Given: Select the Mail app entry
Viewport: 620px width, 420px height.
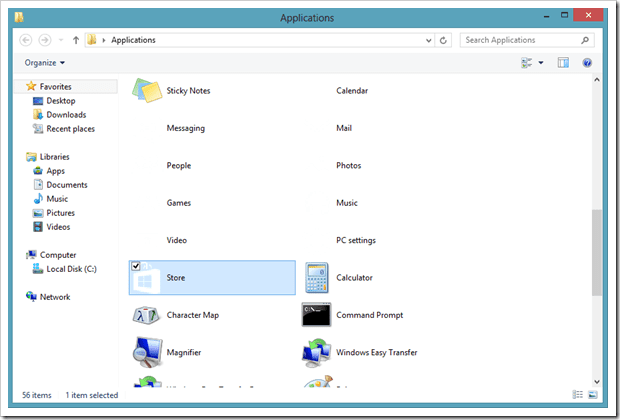Looking at the screenshot, I should point(344,128).
